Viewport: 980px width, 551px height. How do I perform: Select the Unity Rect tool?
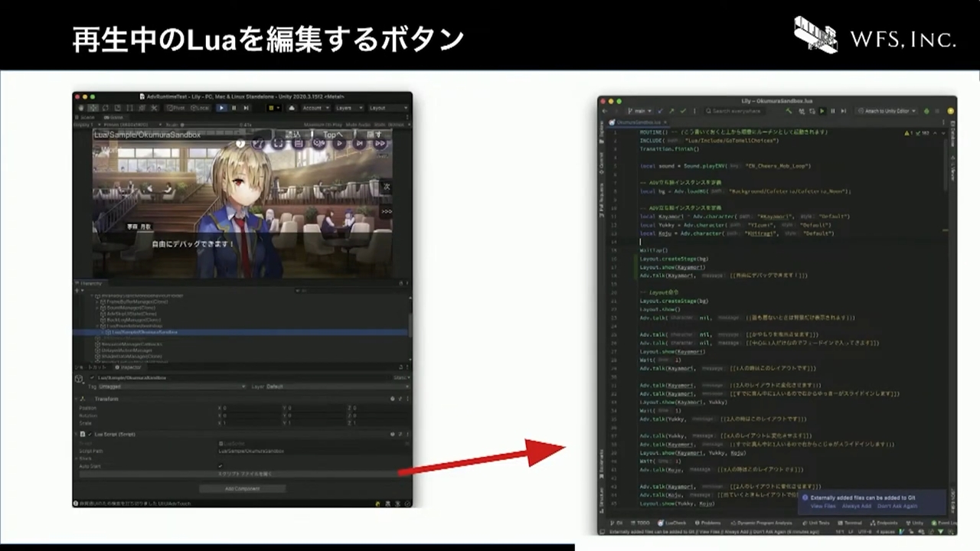click(129, 108)
